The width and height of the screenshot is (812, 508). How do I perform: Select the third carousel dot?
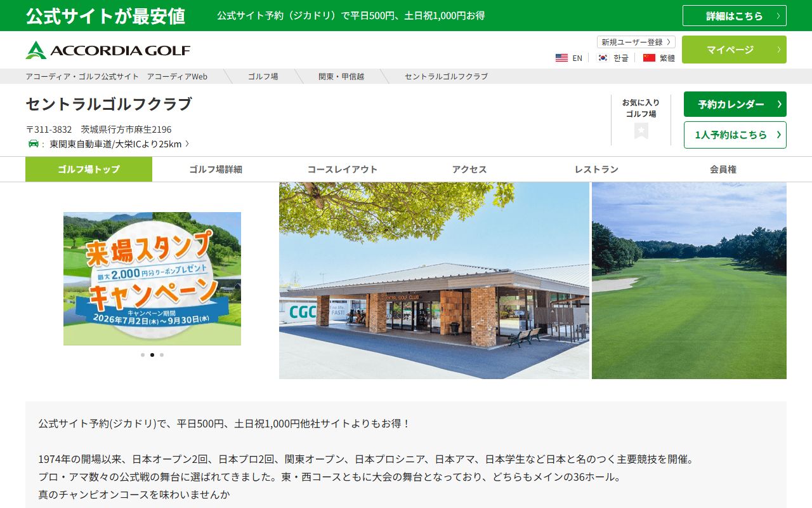[x=162, y=355]
